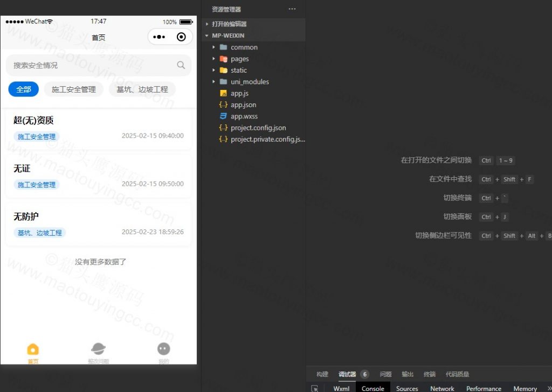Open the 超(无)资质 card

pos(99,129)
